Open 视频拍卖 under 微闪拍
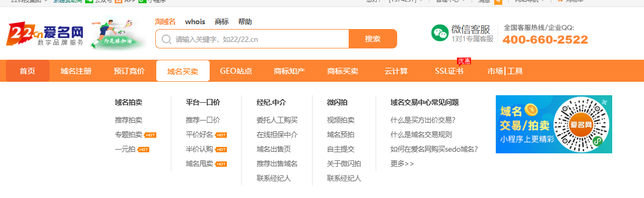Image resolution: width=644 pixels, height=198 pixels. (341, 120)
